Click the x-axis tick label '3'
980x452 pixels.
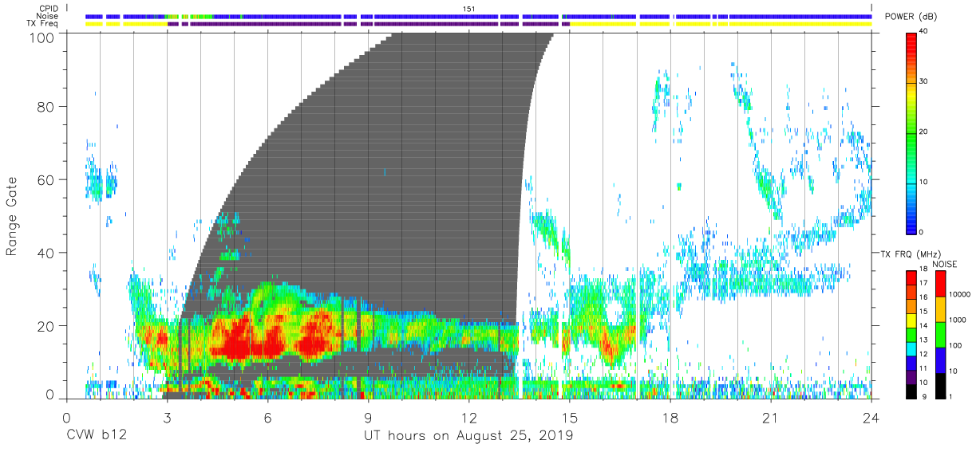(x=167, y=418)
